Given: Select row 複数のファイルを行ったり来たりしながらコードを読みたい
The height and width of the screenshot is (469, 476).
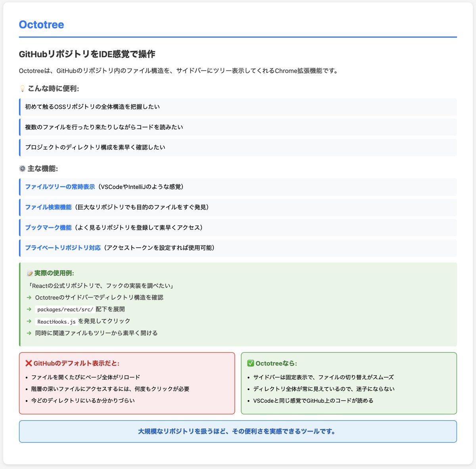Looking at the screenshot, I should [x=238, y=127].
